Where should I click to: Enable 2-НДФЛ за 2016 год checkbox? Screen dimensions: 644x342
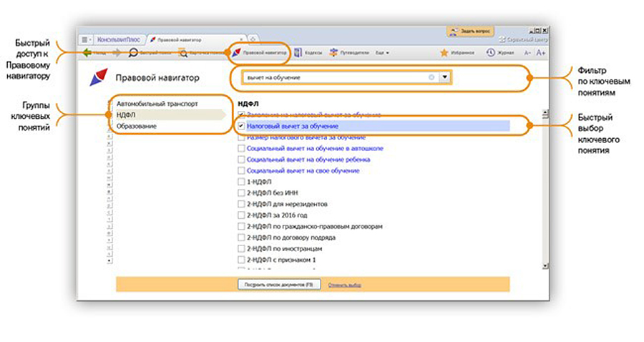[x=241, y=215]
